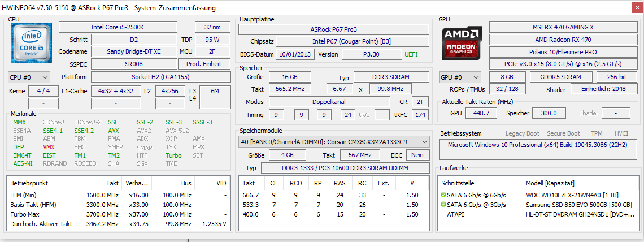Select the LFM (Min) operating point row

[x=118, y=195]
